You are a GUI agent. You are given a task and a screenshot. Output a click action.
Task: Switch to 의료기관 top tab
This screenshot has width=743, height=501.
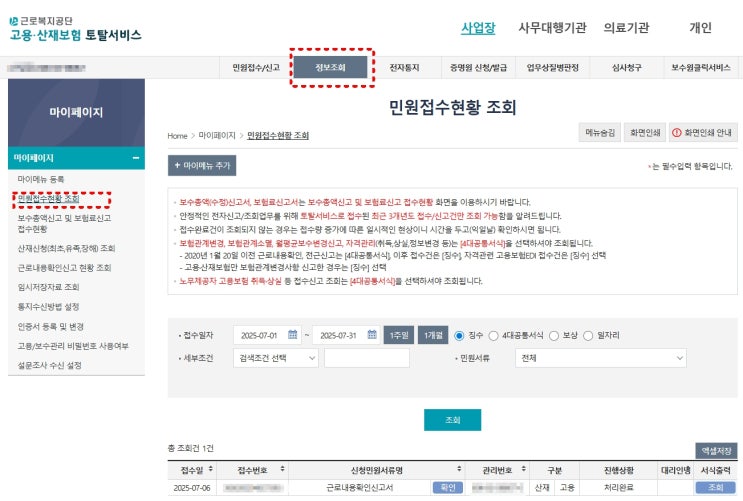626,27
